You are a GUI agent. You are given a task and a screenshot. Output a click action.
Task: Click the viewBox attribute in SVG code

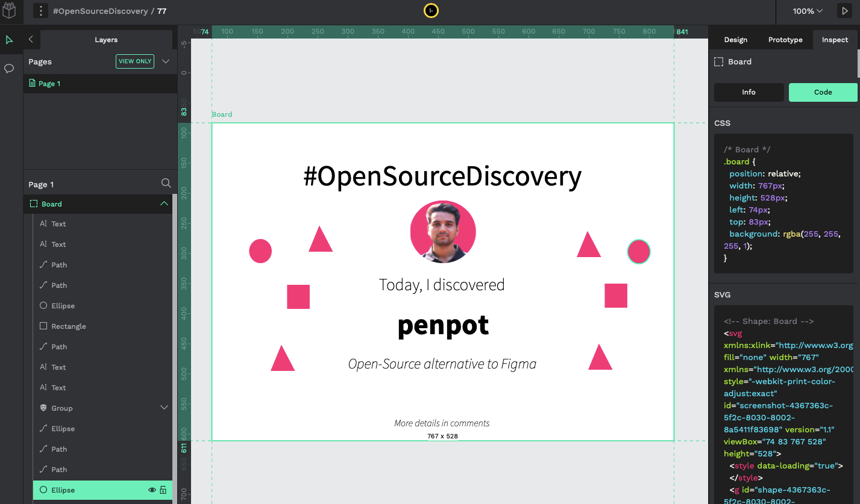(x=775, y=441)
